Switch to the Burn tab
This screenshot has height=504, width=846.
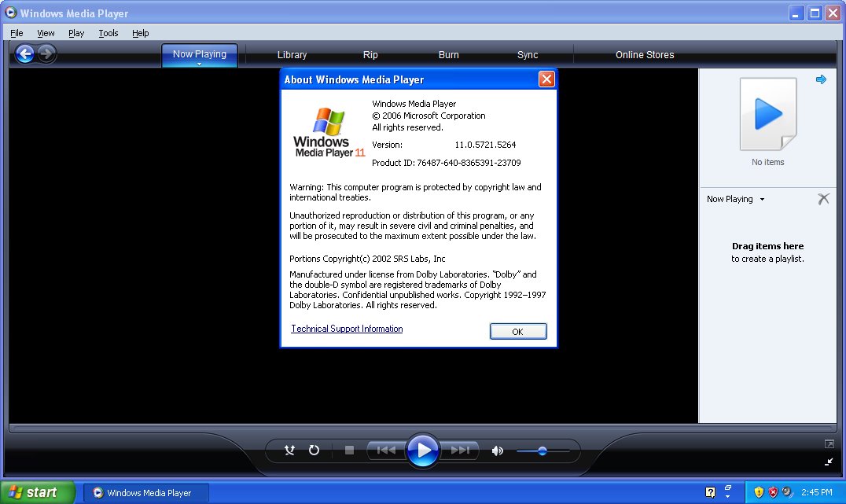[448, 55]
